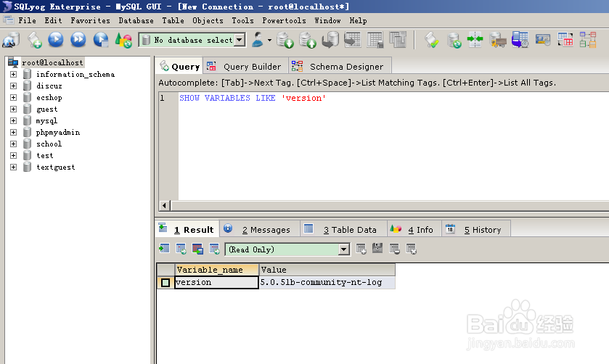Switch to the Schema Designer tab

pyautogui.click(x=340, y=67)
